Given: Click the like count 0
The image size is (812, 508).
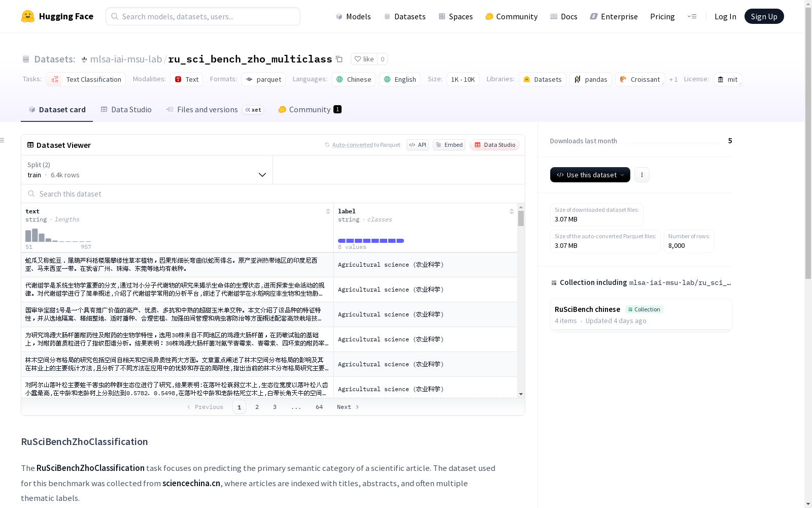Looking at the screenshot, I should 383,59.
